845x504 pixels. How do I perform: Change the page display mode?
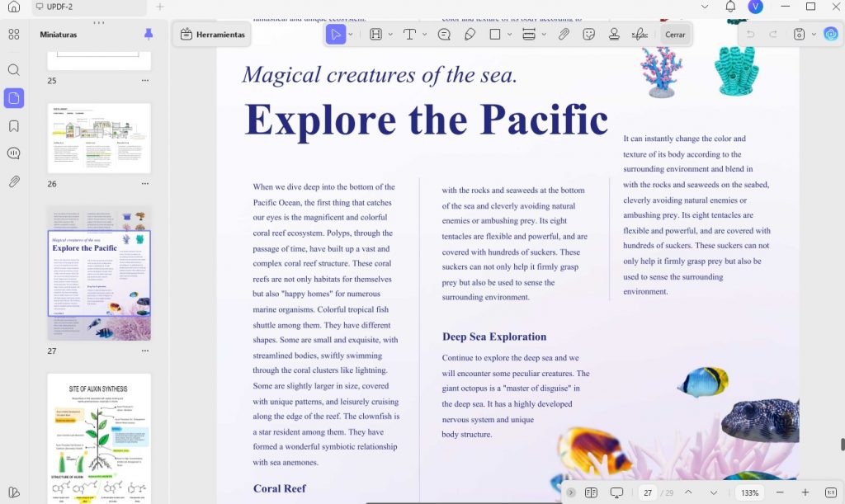click(591, 492)
